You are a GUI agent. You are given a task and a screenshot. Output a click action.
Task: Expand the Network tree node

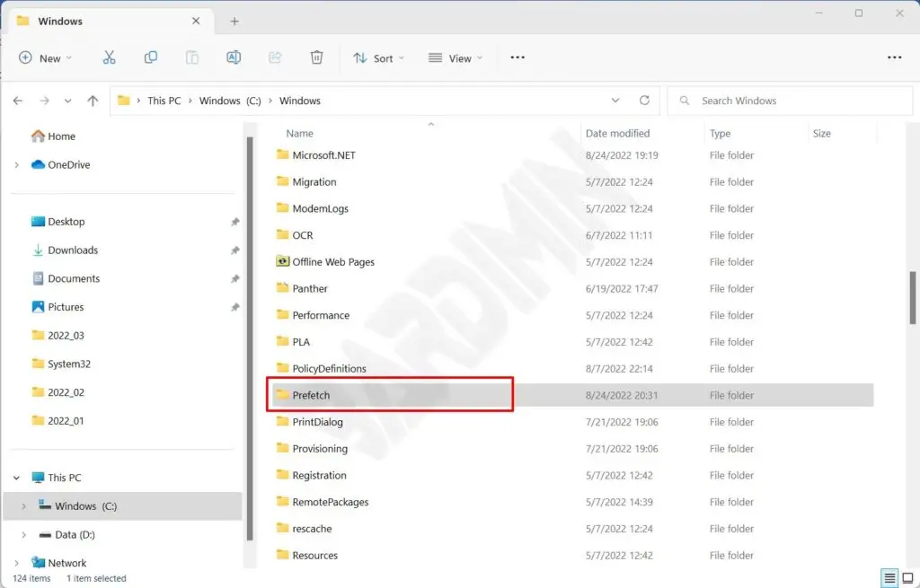(x=16, y=564)
